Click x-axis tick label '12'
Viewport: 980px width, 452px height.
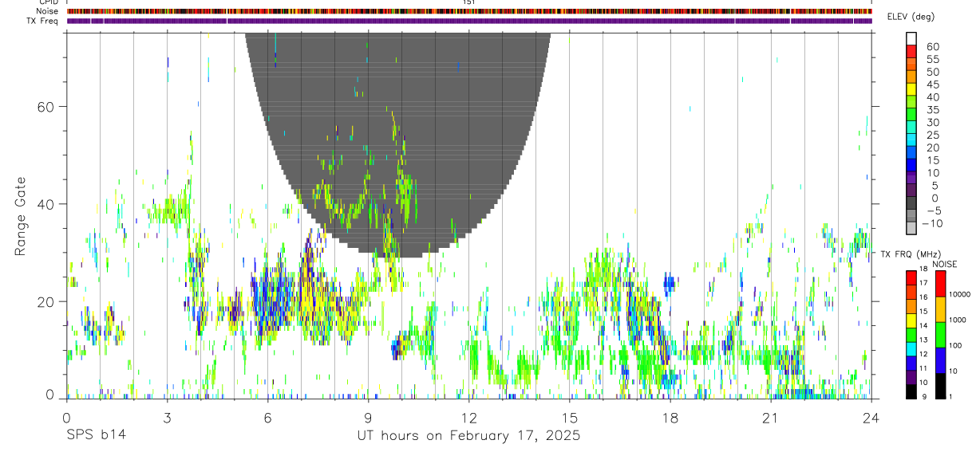pyautogui.click(x=468, y=418)
